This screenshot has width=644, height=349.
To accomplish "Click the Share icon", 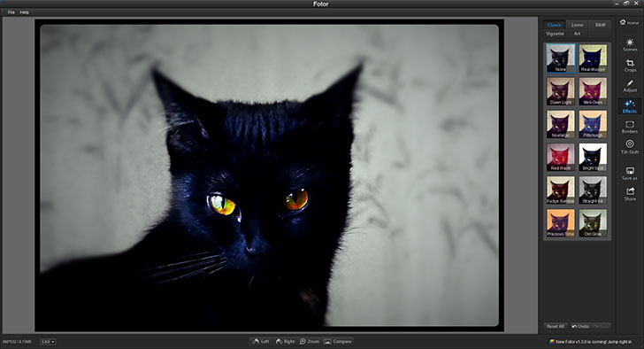I will [x=630, y=194].
